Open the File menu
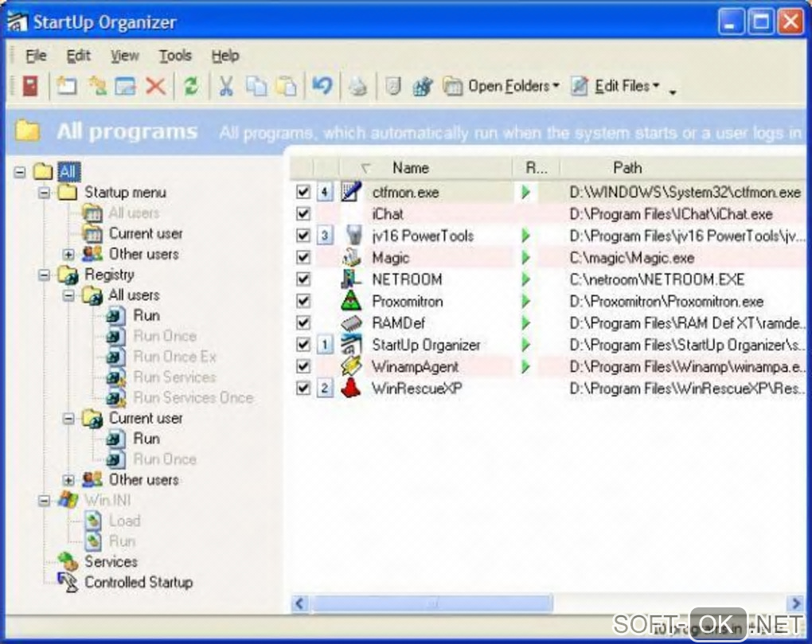The width and height of the screenshot is (812, 644). (x=36, y=56)
